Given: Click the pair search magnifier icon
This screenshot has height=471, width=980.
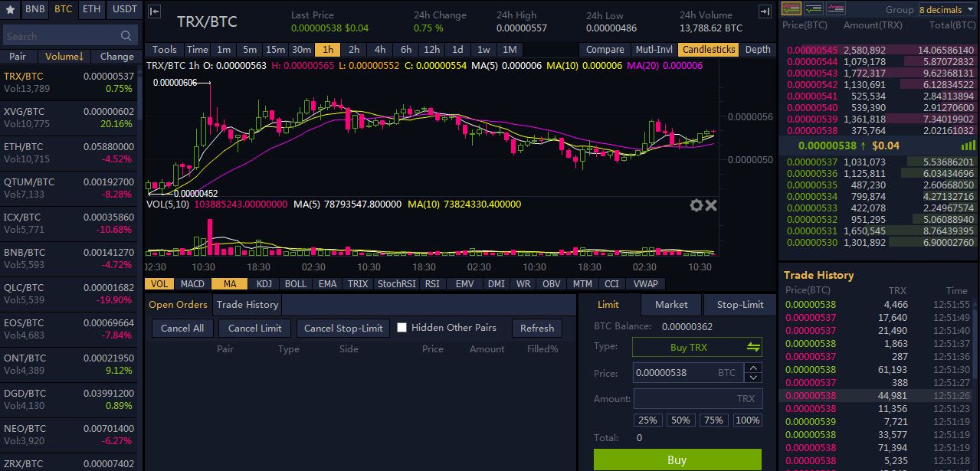Looking at the screenshot, I should (126, 36).
